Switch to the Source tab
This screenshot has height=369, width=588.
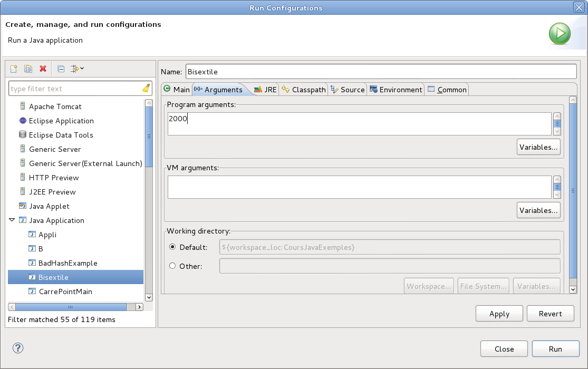[348, 89]
